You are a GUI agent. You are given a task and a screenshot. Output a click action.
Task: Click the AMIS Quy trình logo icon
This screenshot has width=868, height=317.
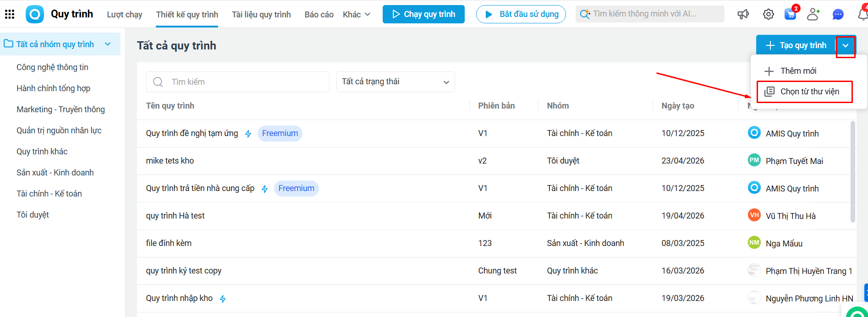coord(35,14)
